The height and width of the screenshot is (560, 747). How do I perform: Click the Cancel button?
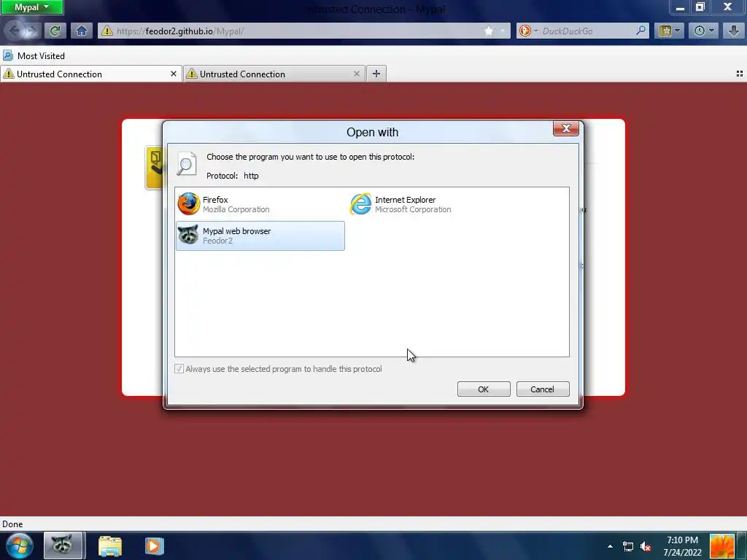tap(543, 389)
